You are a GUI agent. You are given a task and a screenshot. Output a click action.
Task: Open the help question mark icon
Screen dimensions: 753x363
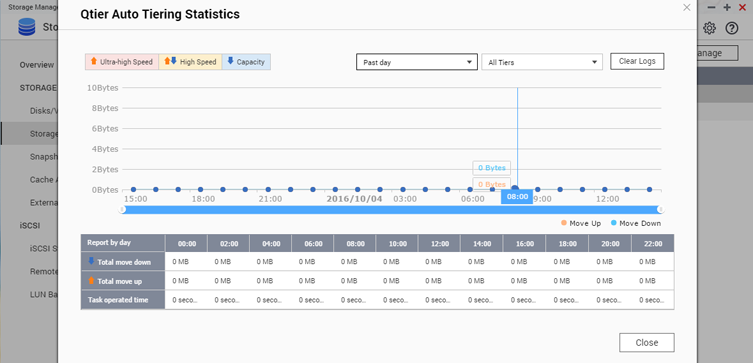pyautogui.click(x=731, y=28)
